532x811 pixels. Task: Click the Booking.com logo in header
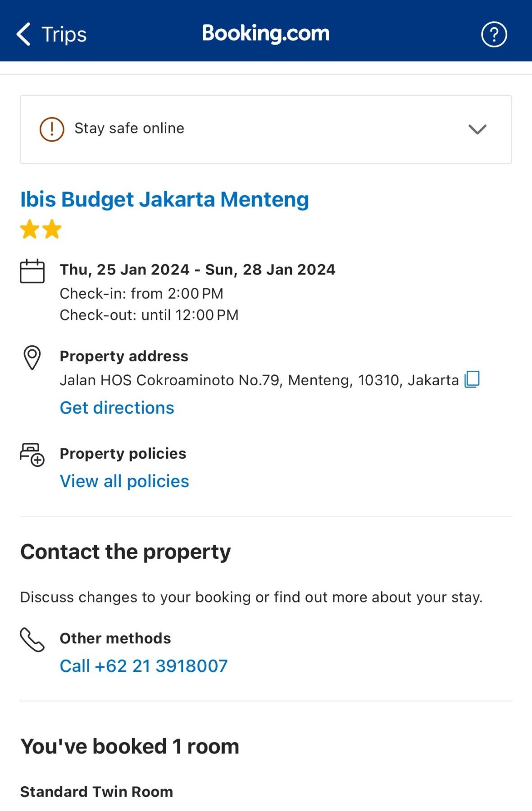(x=266, y=33)
